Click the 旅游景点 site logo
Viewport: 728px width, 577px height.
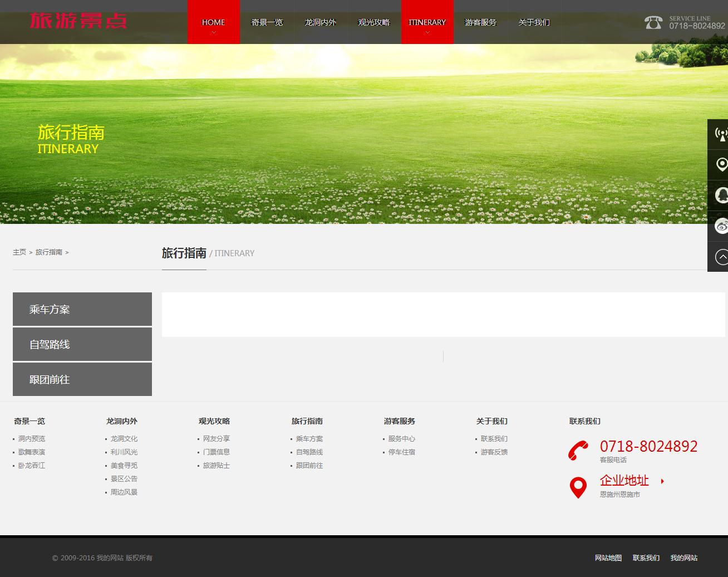point(78,21)
